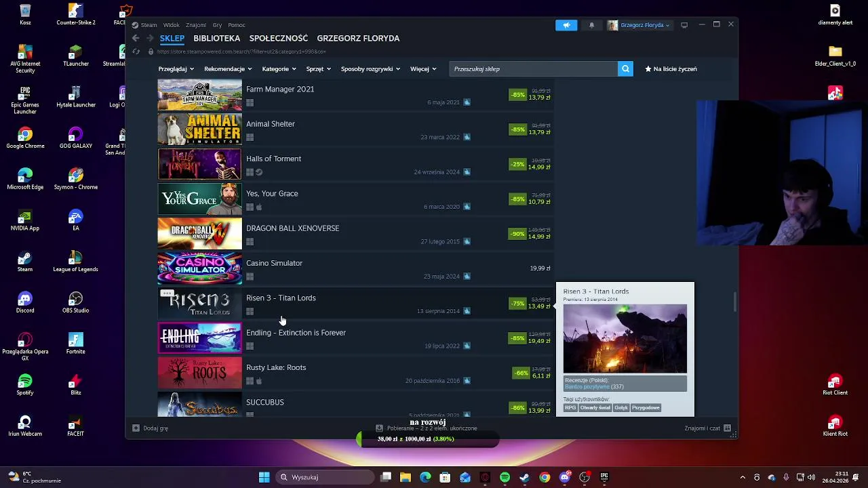Open the GRZEGORZ FLORYDA profile tab
This screenshot has height=488, width=868.
click(358, 39)
